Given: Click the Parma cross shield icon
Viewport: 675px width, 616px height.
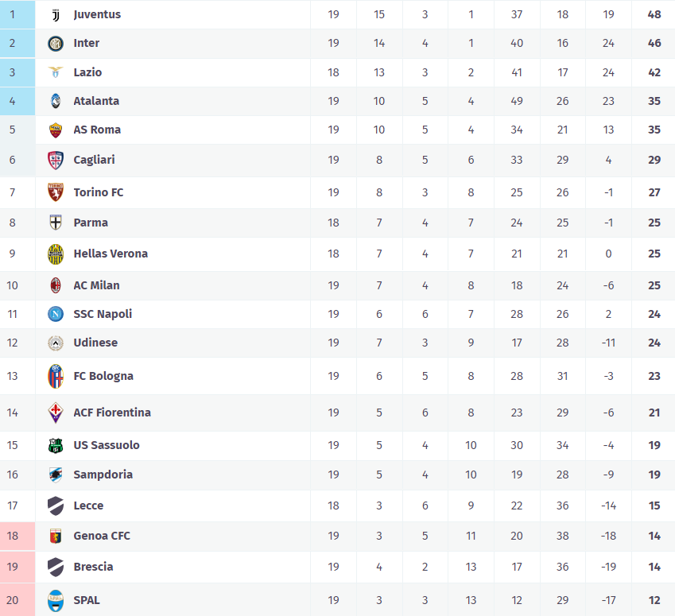Looking at the screenshot, I should [55, 223].
